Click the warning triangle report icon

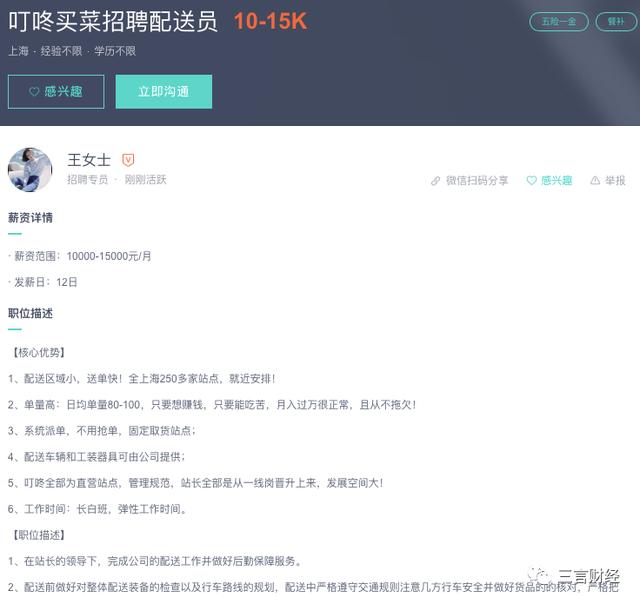(595, 180)
